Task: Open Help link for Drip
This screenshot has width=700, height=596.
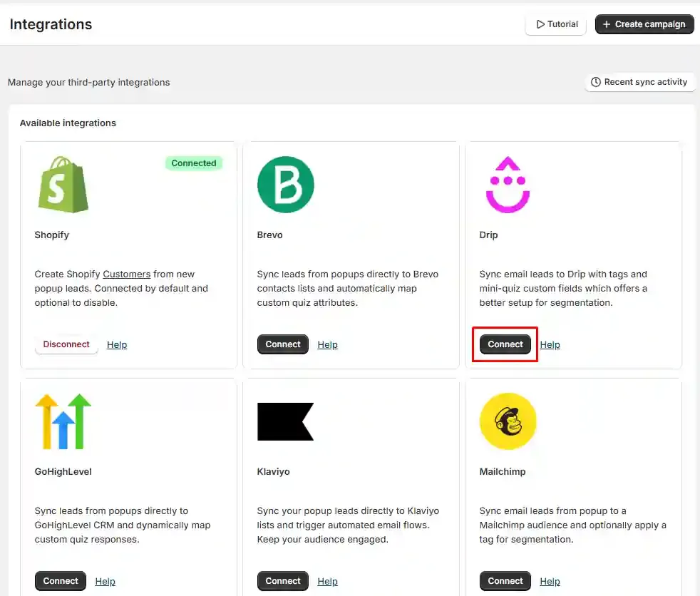Action: [x=550, y=344]
